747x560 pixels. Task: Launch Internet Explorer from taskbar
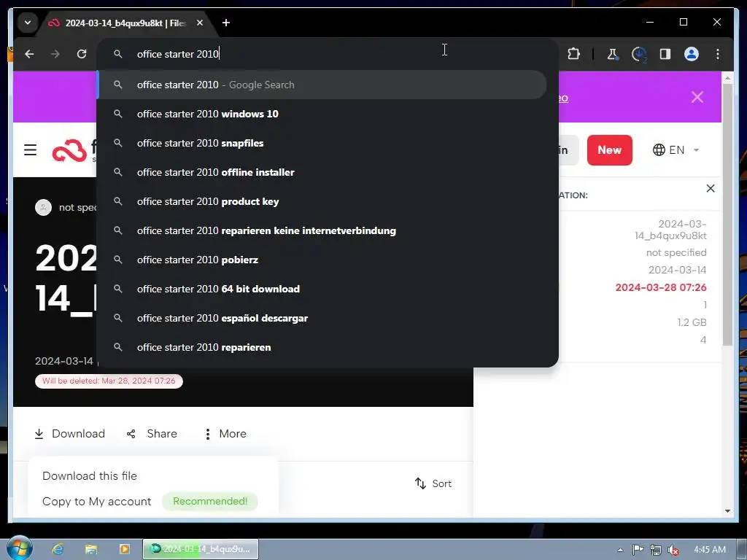click(58, 549)
